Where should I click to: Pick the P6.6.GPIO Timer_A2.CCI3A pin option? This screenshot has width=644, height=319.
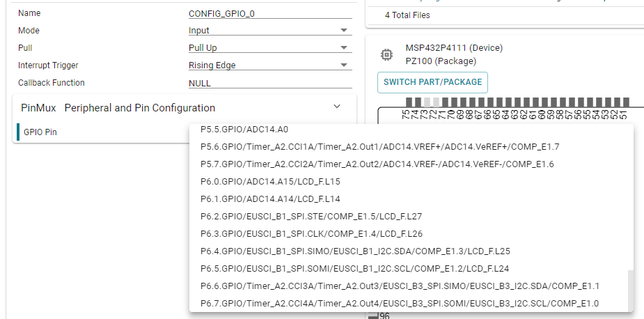point(400,286)
